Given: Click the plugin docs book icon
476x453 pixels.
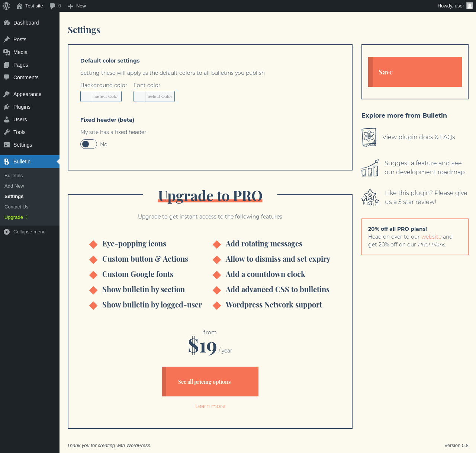Looking at the screenshot, I should (369, 137).
